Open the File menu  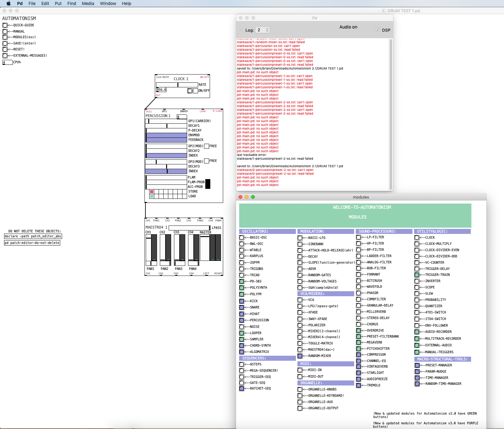pos(32,3)
